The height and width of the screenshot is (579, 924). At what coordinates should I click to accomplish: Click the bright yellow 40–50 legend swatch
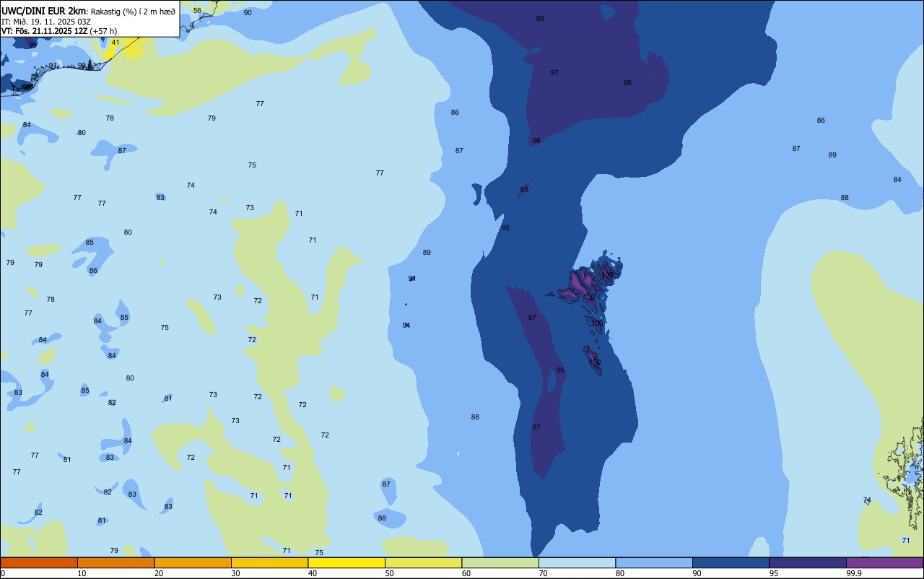pyautogui.click(x=346, y=562)
